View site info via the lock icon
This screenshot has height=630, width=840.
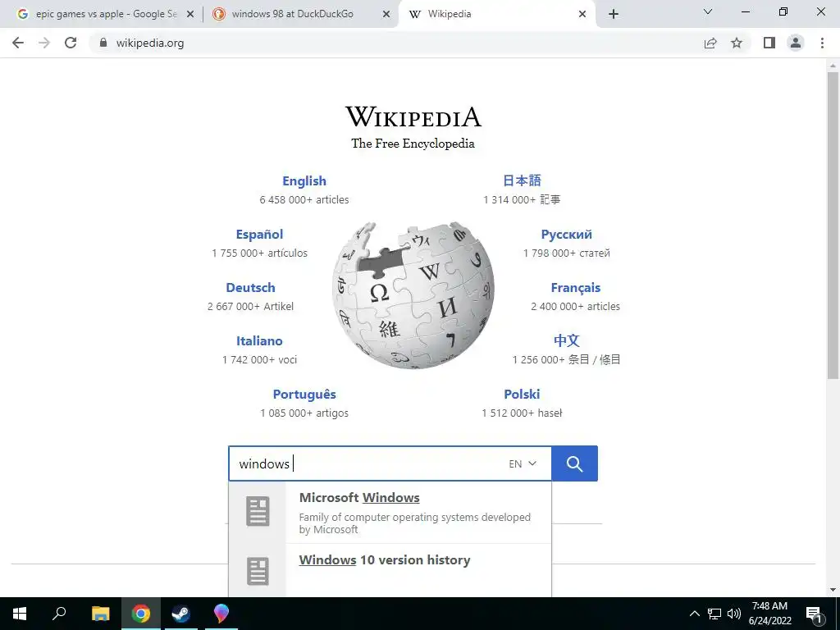click(103, 43)
